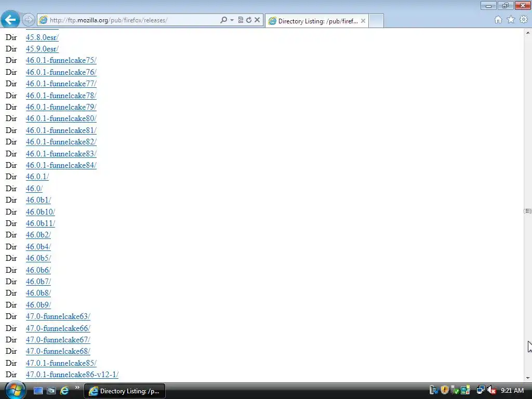Refresh the directory listing page
This screenshot has height=399, width=532.
click(249, 20)
